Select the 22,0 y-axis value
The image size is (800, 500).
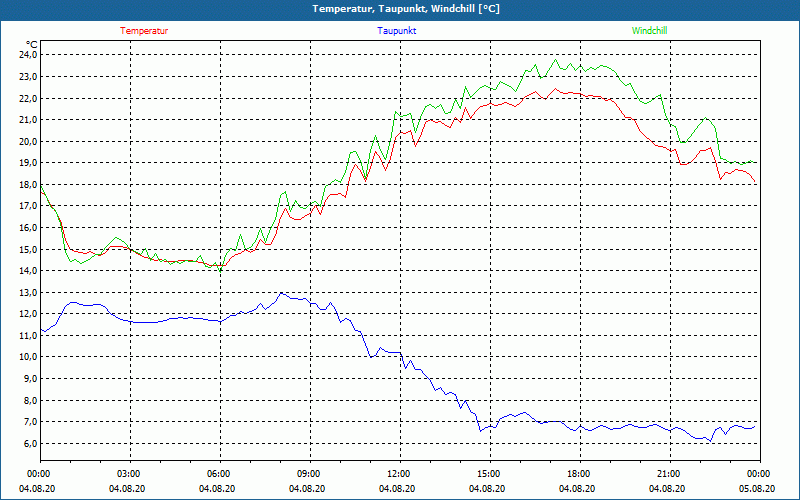tap(29, 98)
